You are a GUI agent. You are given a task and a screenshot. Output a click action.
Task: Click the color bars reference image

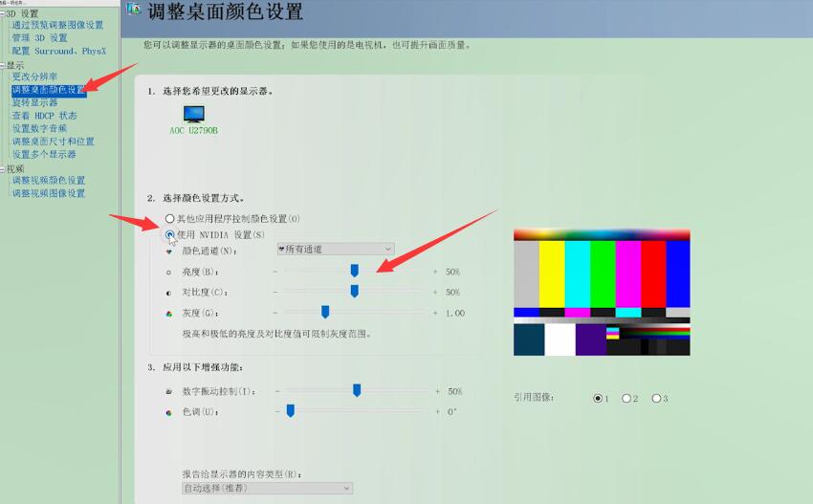coord(602,293)
